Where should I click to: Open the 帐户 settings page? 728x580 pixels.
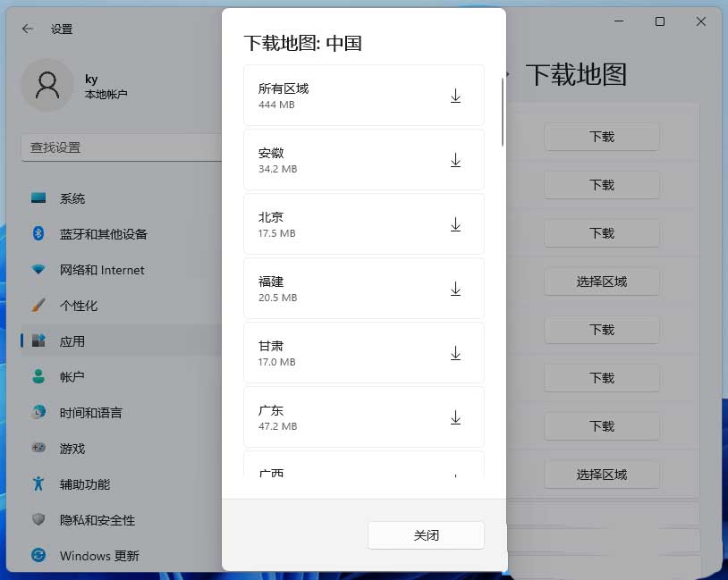(x=72, y=377)
